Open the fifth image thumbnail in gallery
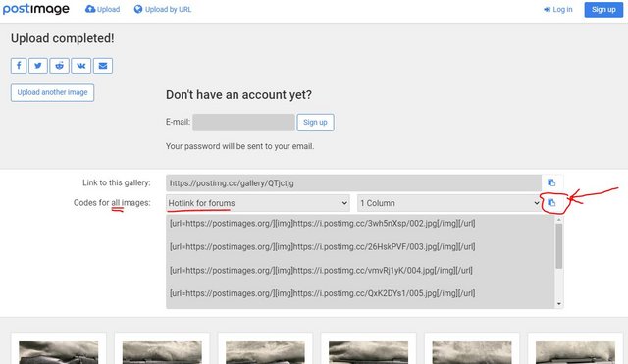The height and width of the screenshot is (364, 628). pyautogui.click(x=472, y=352)
